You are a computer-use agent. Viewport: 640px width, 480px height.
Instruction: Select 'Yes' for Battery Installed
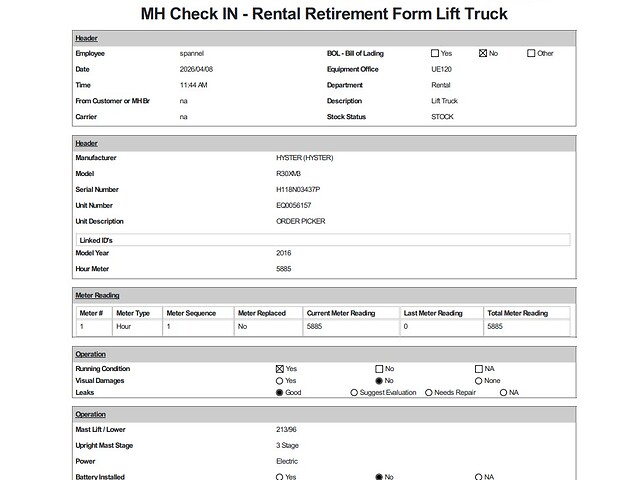(279, 477)
